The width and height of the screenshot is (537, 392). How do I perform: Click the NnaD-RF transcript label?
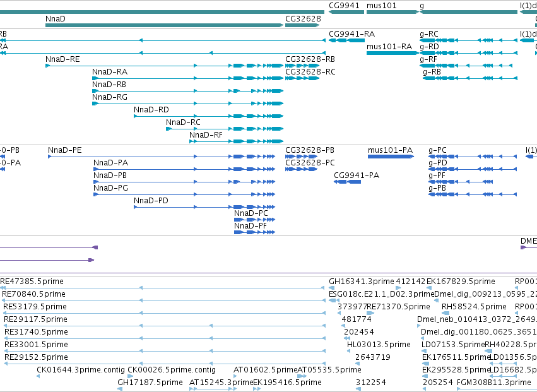pos(206,135)
